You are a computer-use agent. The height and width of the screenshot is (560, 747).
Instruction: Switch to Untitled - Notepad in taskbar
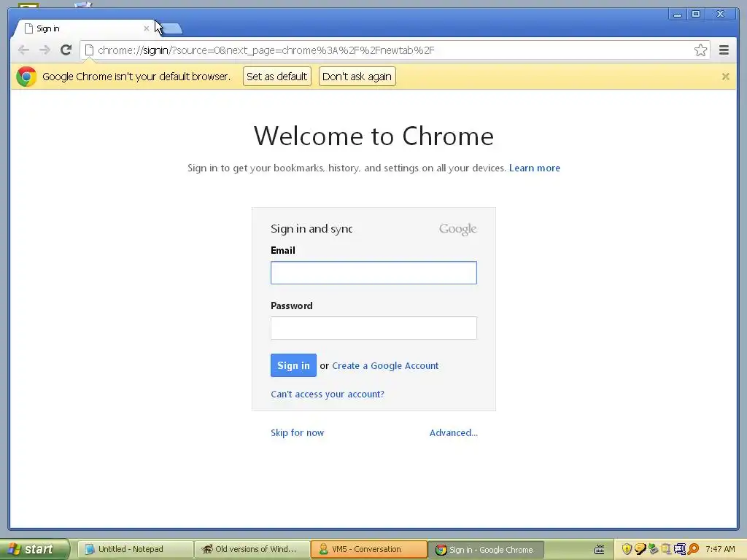135,549
